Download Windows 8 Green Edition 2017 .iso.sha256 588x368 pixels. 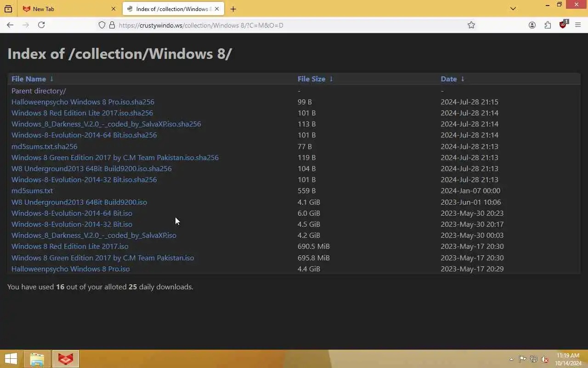click(x=115, y=157)
